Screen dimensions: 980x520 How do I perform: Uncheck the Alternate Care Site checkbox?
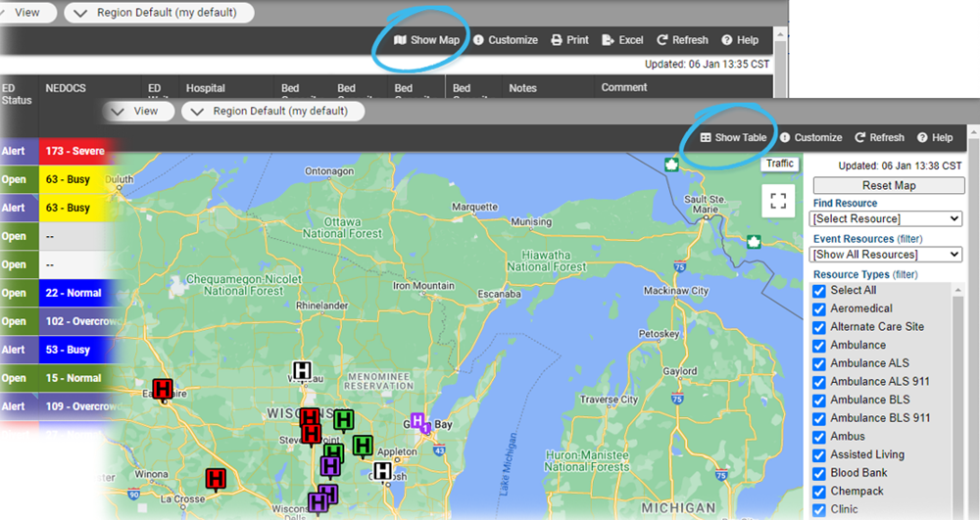click(x=818, y=327)
